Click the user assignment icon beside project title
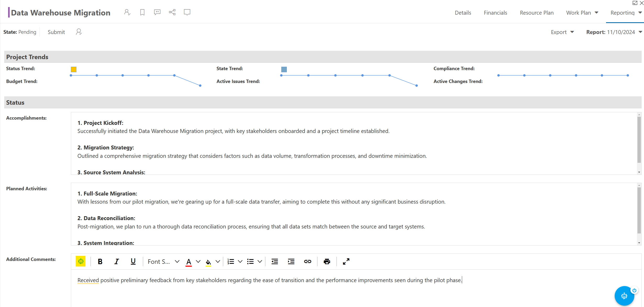644x307 pixels. (127, 12)
